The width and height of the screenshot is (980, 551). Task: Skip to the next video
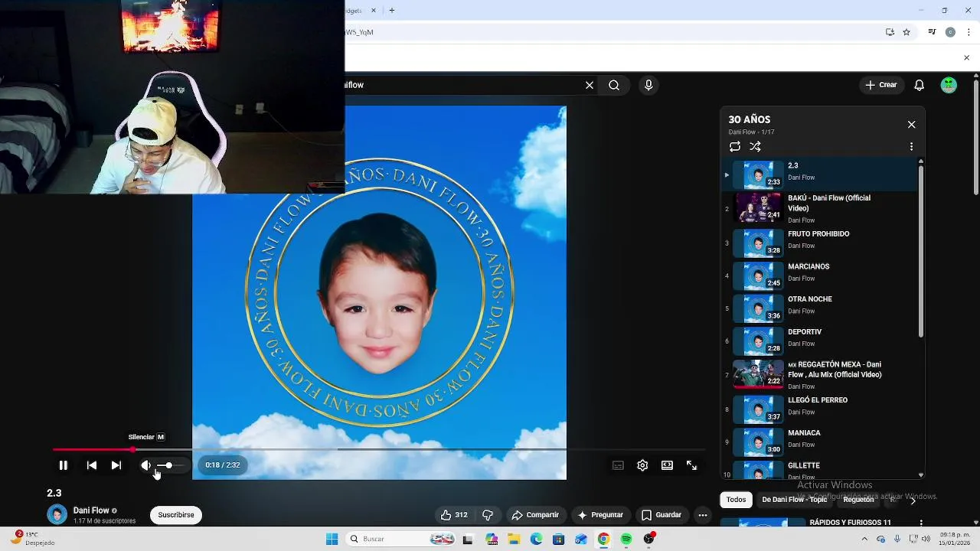[x=116, y=465]
